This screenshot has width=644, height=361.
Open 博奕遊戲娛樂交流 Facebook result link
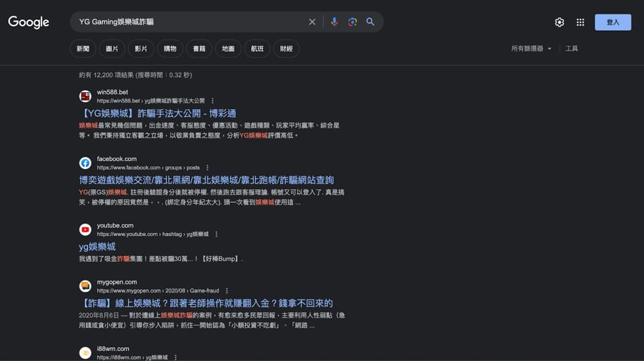(206, 180)
